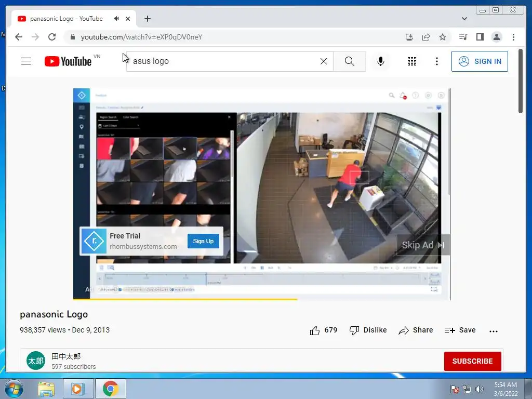
Task: Open Windows Media Player from taskbar
Action: [x=78, y=389]
